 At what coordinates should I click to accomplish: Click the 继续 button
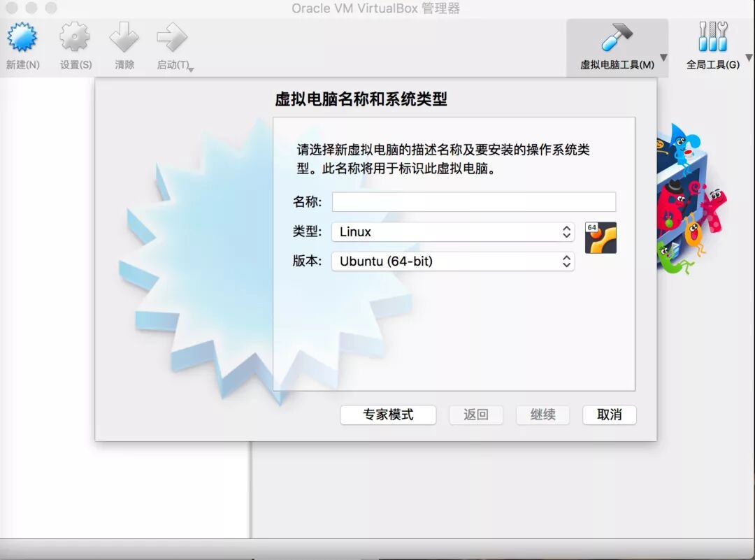(x=542, y=415)
